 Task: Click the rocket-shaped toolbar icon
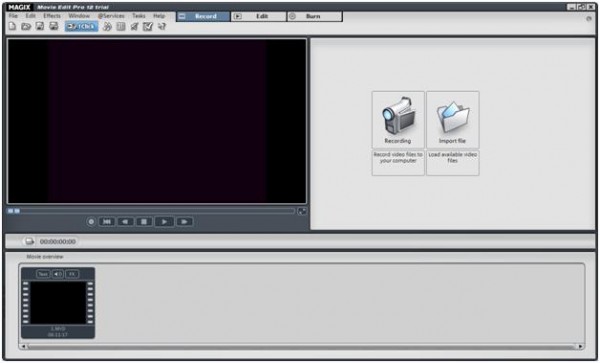134,26
